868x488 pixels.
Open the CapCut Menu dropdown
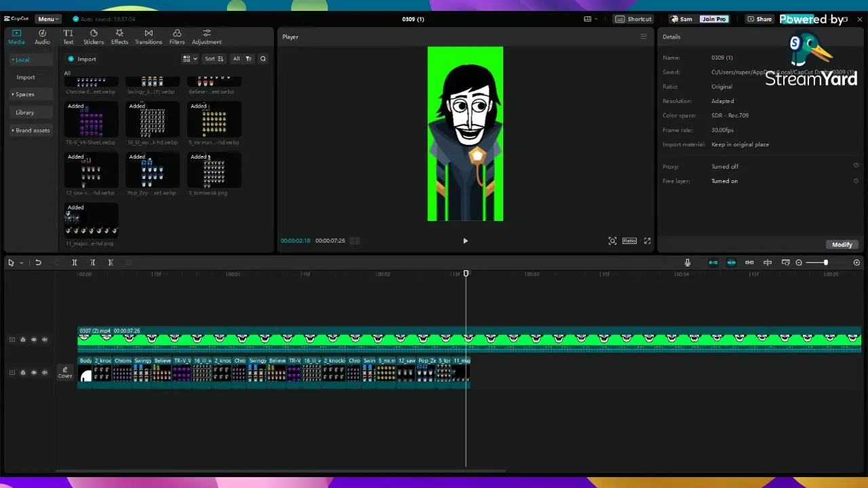(48, 19)
